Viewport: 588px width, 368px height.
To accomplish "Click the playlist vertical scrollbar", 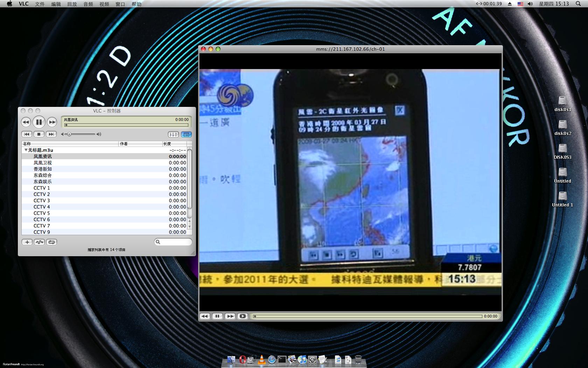I will 190,179.
